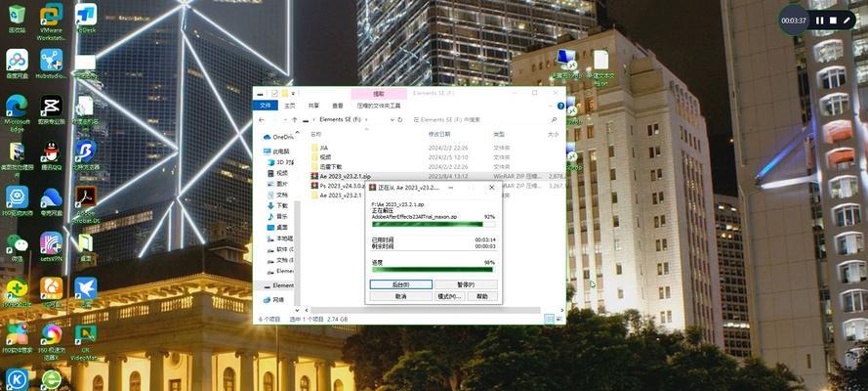Select 下载 in navigation pane

pyautogui.click(x=277, y=205)
